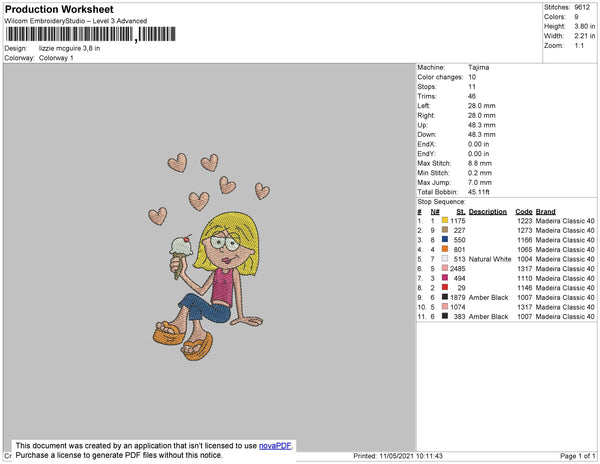Select the Natural White swatch in stop 5
This screenshot has width=600, height=464.
[x=445, y=258]
